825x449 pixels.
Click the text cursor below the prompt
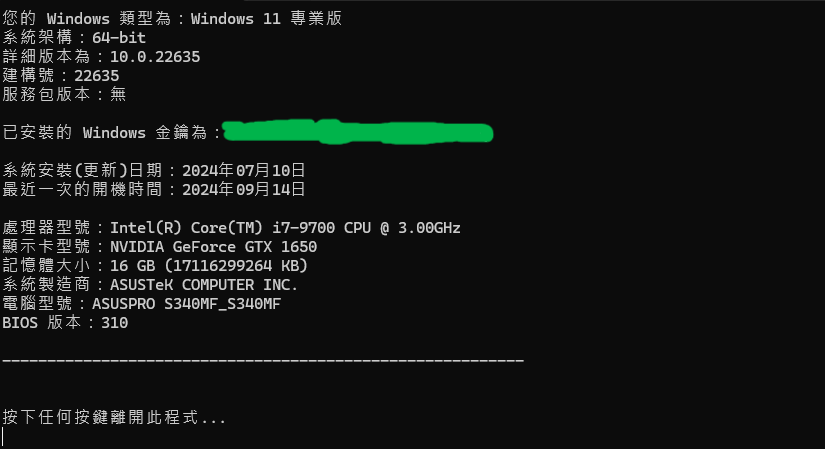click(3, 437)
